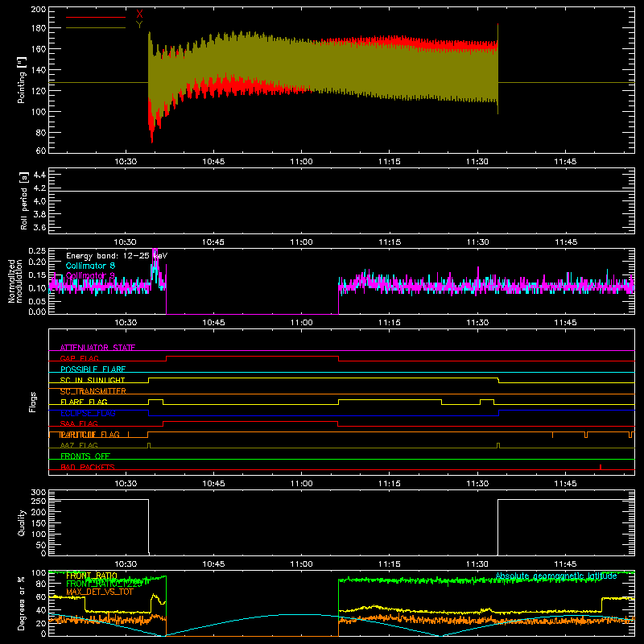Click the "Roll period [s]" axis title

coord(24,200)
